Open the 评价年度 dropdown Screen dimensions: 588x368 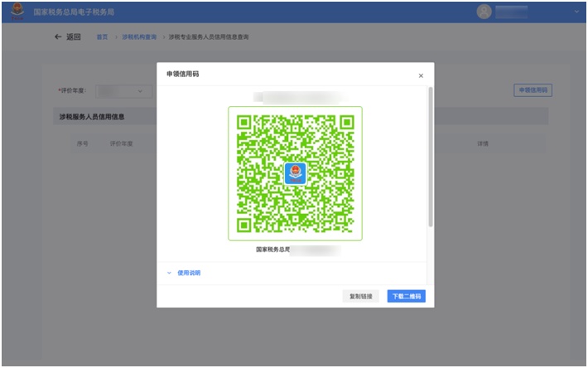123,91
